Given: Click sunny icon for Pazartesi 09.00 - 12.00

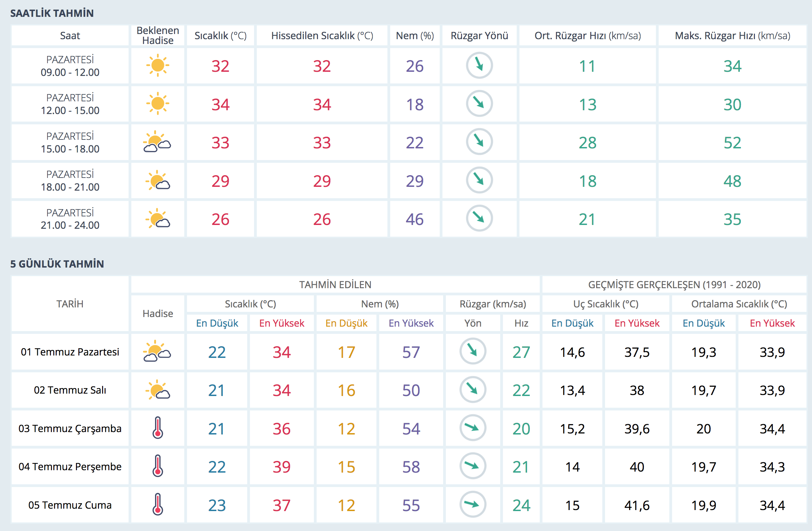Looking at the screenshot, I should coord(157,65).
